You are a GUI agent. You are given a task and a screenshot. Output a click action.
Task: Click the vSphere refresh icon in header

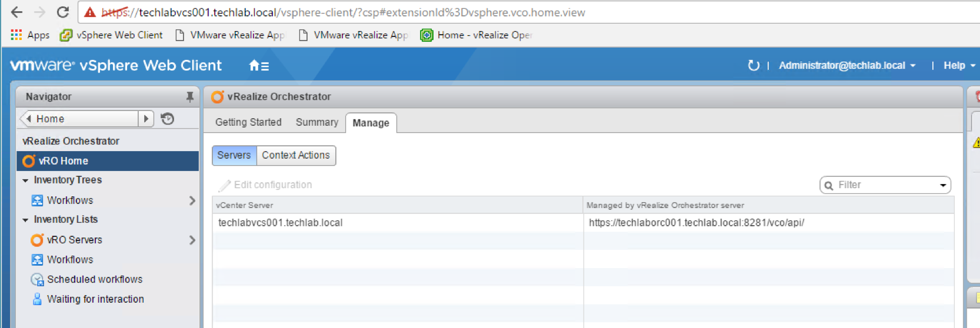pyautogui.click(x=753, y=65)
